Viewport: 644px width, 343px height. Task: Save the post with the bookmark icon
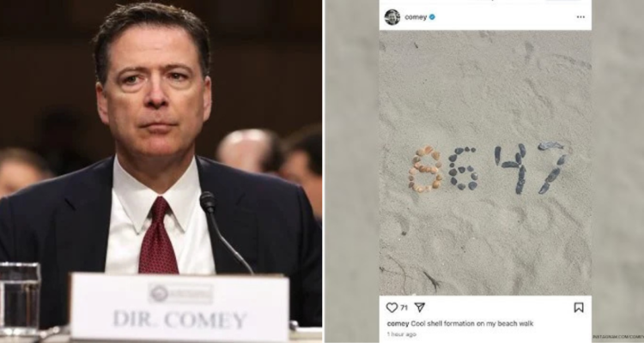579,307
